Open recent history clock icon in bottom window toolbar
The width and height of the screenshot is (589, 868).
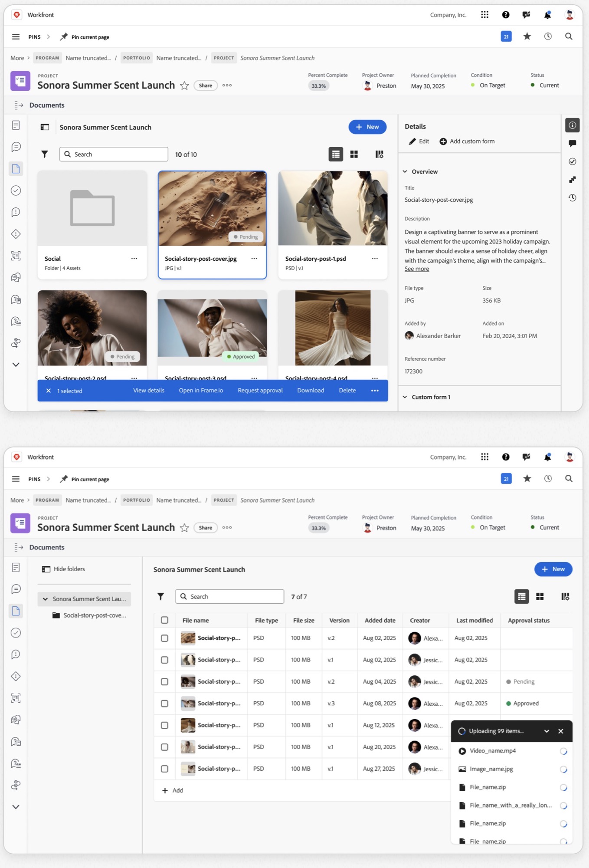click(548, 479)
